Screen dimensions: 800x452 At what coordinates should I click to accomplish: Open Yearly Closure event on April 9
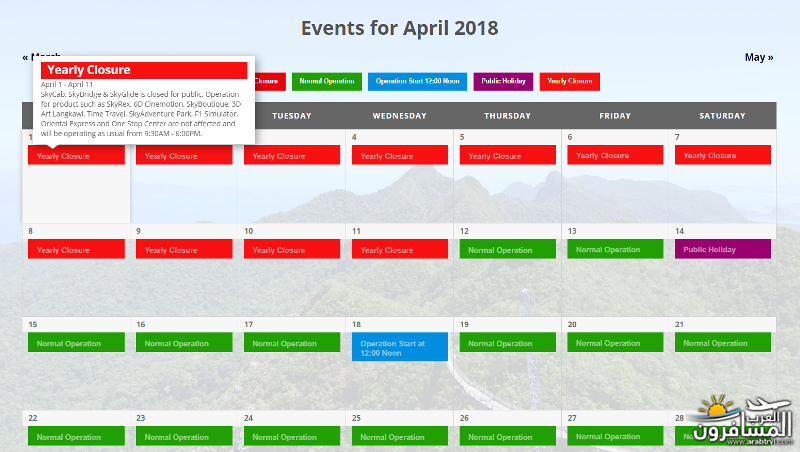(184, 249)
